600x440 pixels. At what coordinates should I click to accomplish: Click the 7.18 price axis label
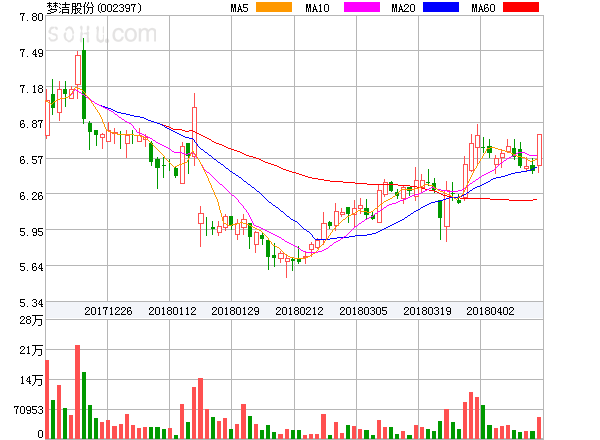click(x=31, y=89)
